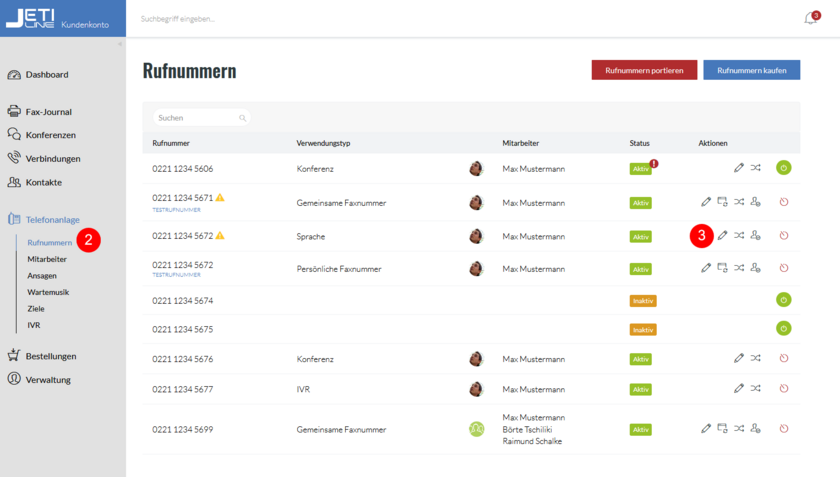This screenshot has width=840, height=477.
Task: Click the Rufnummern portieren button
Action: [644, 70]
